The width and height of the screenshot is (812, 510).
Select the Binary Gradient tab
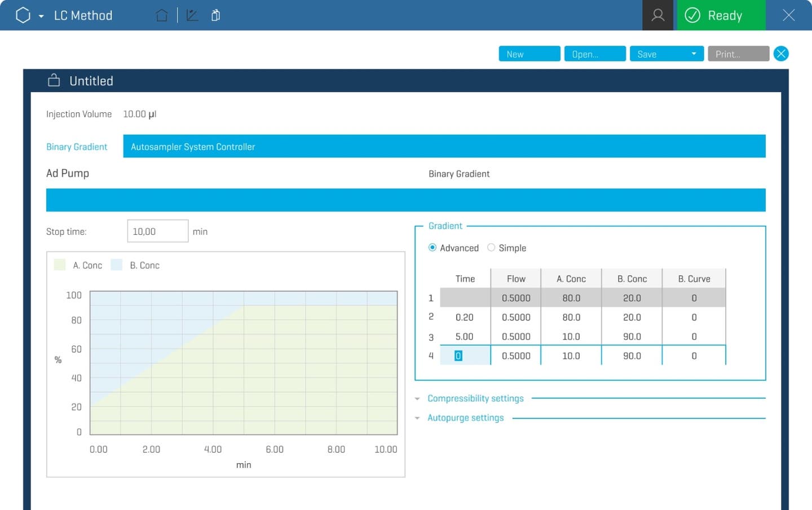[x=77, y=146]
